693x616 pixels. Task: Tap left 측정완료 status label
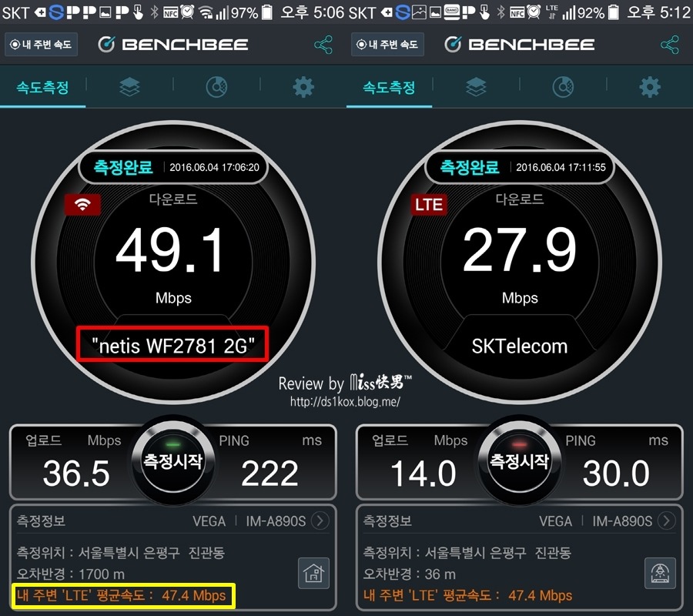(x=123, y=167)
